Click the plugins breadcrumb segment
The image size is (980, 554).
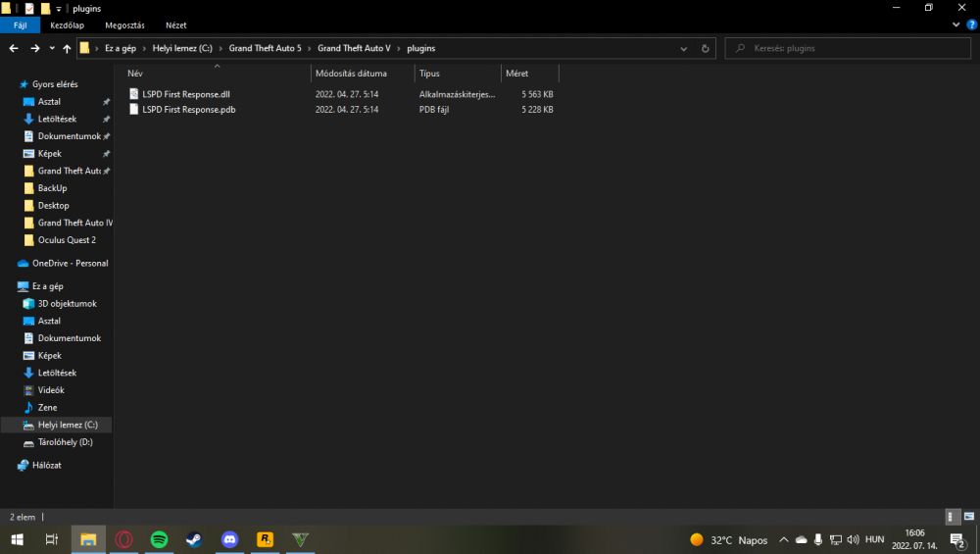420,48
